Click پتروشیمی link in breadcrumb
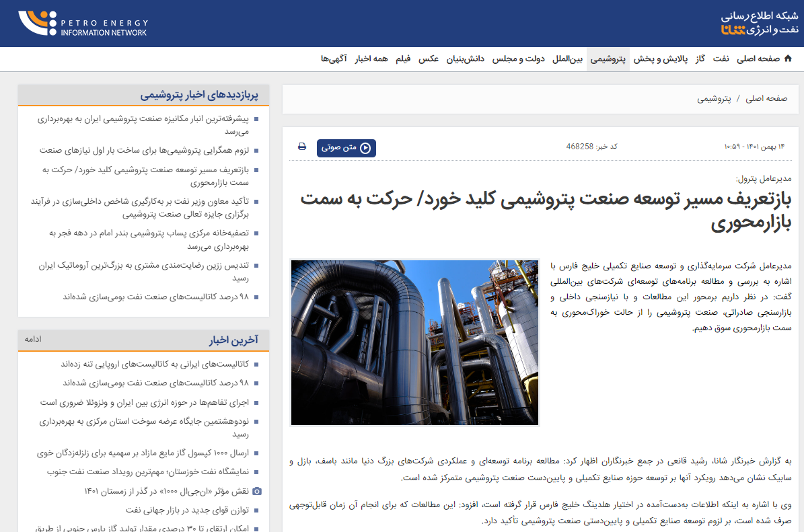This screenshot has height=532, width=804. pos(714,99)
